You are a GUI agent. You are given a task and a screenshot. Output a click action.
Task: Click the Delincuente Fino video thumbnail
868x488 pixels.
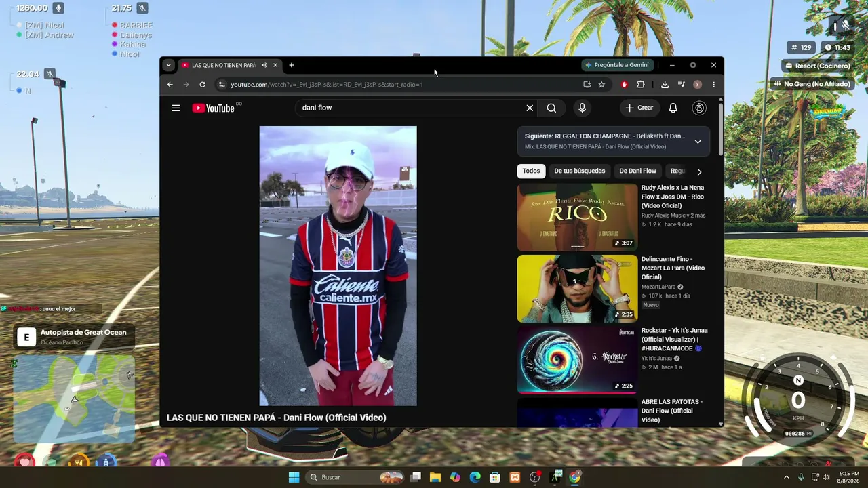[577, 289]
